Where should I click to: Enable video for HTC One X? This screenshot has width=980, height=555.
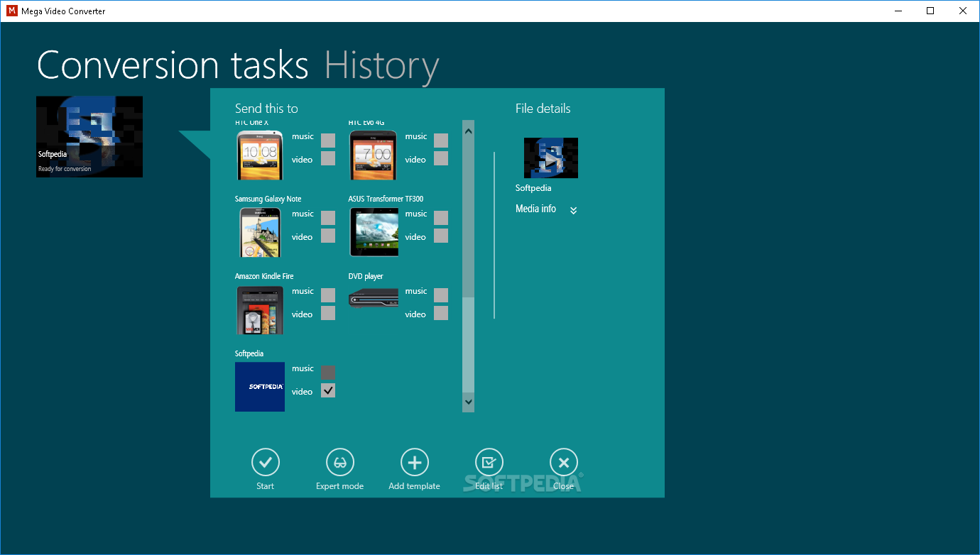click(328, 158)
